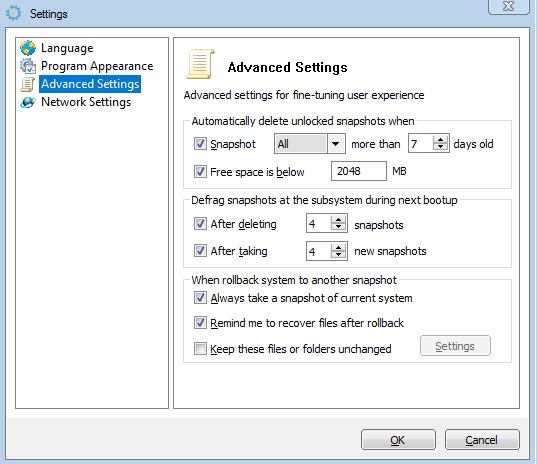
Task: Open Network Settings category
Action: [86, 102]
